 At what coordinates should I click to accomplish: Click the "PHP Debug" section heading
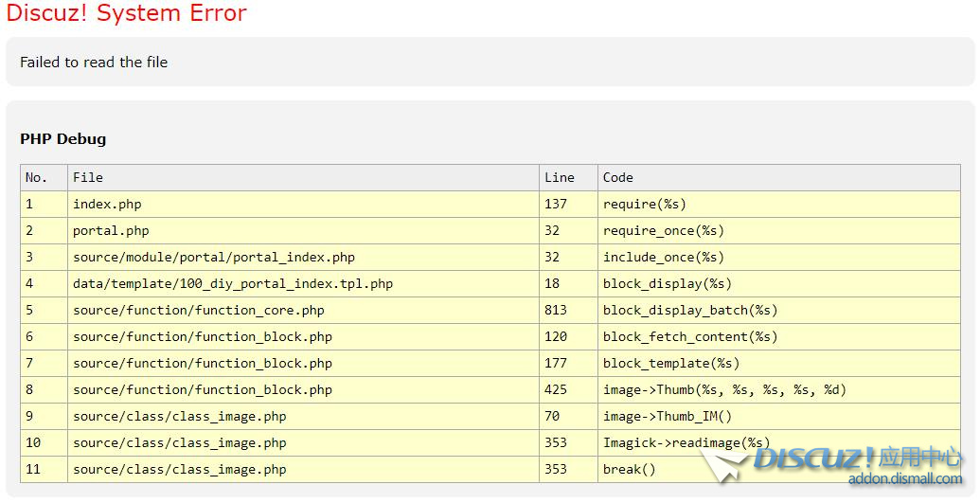(x=62, y=139)
